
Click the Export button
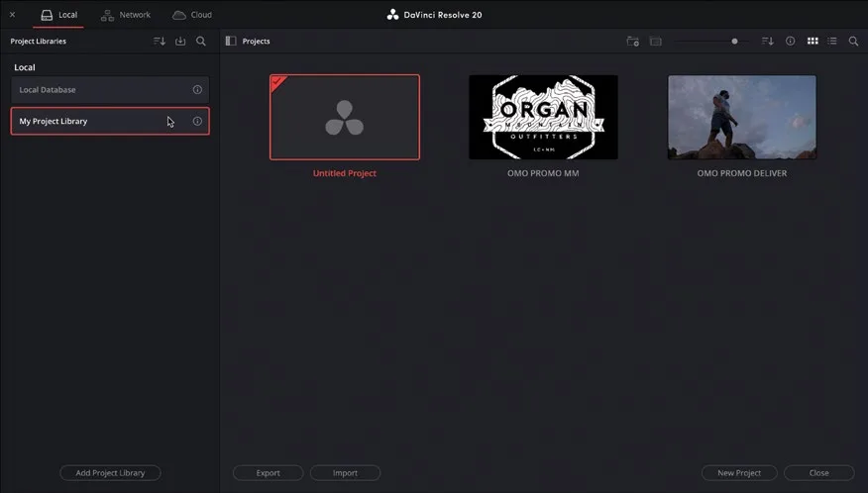tap(268, 473)
